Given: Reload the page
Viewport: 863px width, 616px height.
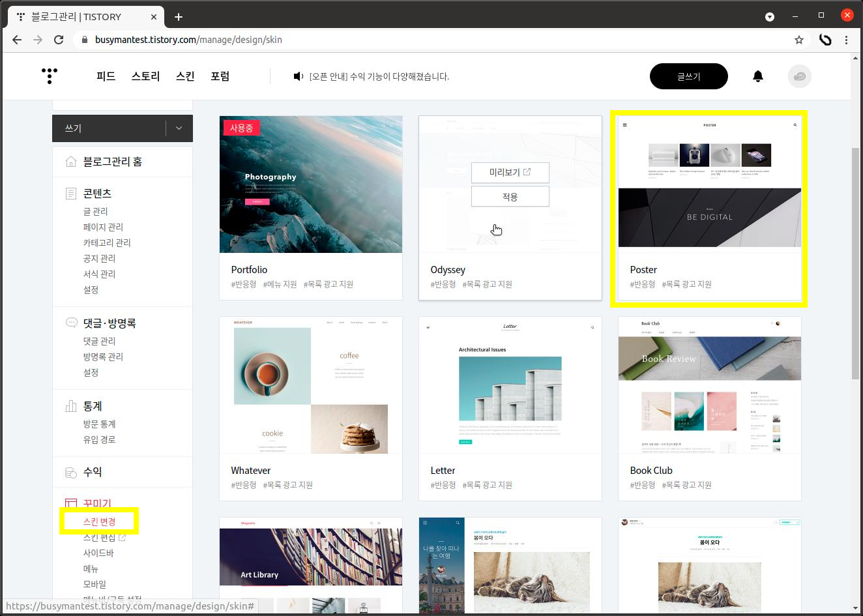Looking at the screenshot, I should tap(59, 40).
